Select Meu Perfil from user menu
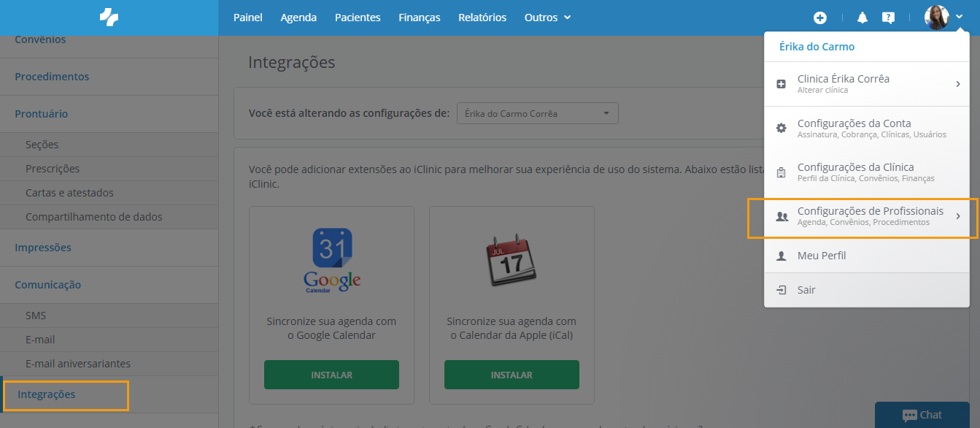 822,256
